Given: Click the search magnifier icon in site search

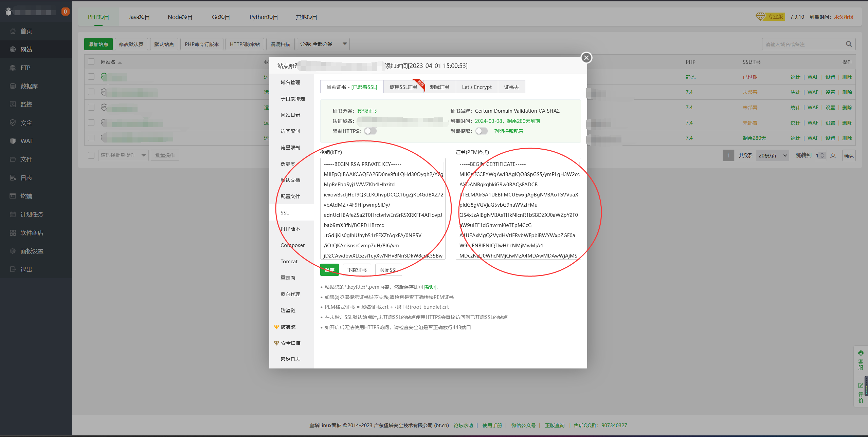Looking at the screenshot, I should tap(849, 44).
